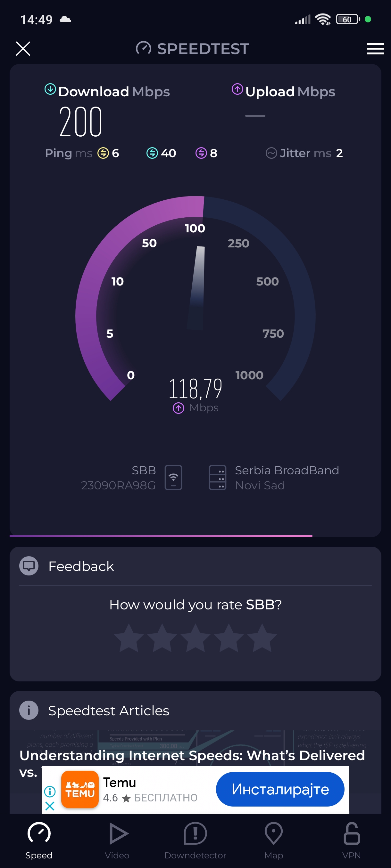This screenshot has width=391, height=868.
Task: Tap the Jitter wave icon
Action: click(x=271, y=153)
